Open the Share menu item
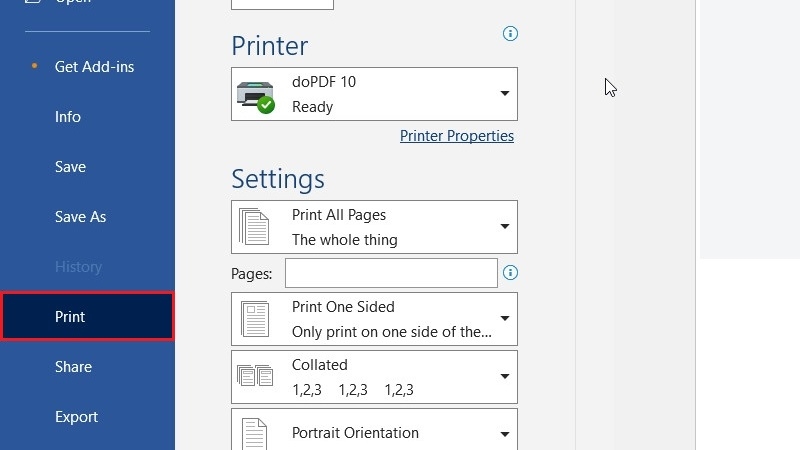Image resolution: width=800 pixels, height=450 pixels. [x=73, y=367]
